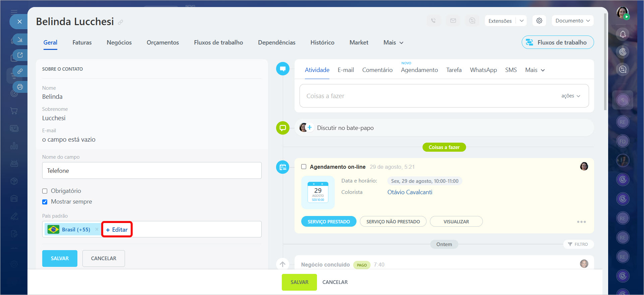Image resolution: width=644 pixels, height=295 pixels.
Task: Click the envelope email icon in header
Action: [x=453, y=21]
